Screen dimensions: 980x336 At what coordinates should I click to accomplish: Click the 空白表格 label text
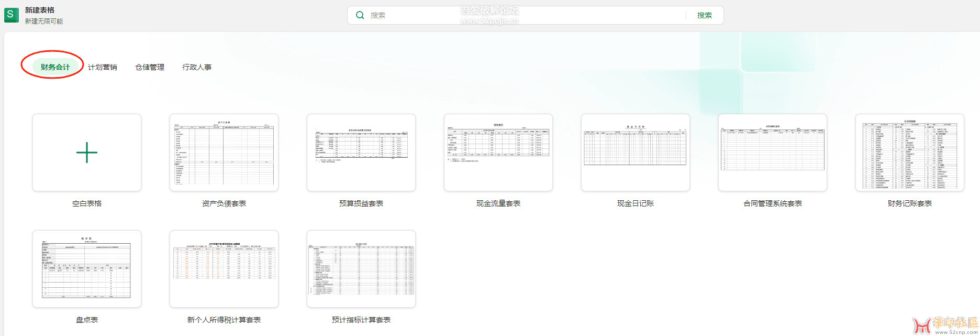87,203
